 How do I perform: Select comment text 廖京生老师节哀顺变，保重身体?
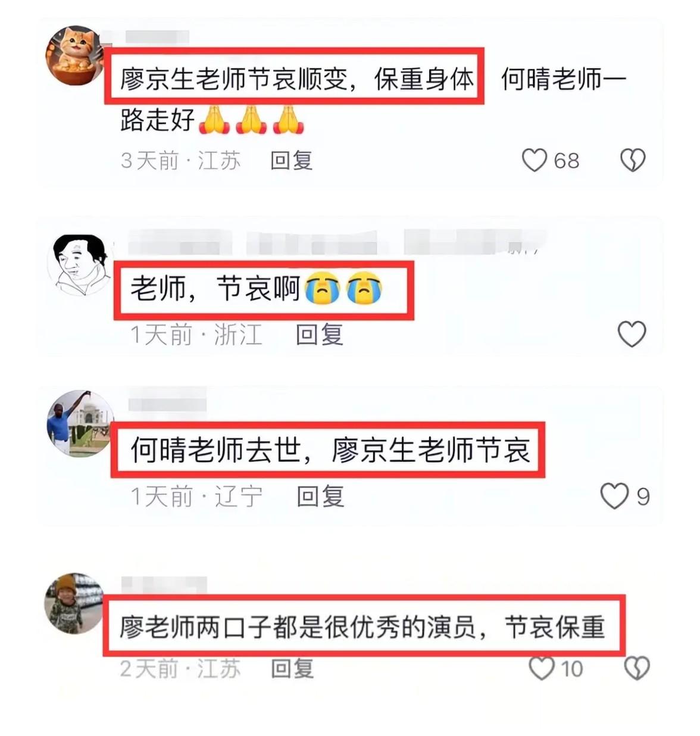(x=297, y=79)
